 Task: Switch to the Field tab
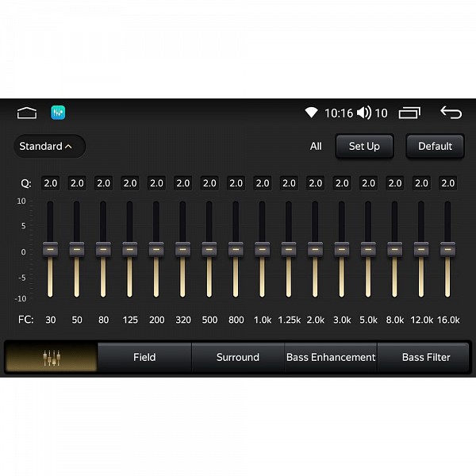pyautogui.click(x=144, y=357)
